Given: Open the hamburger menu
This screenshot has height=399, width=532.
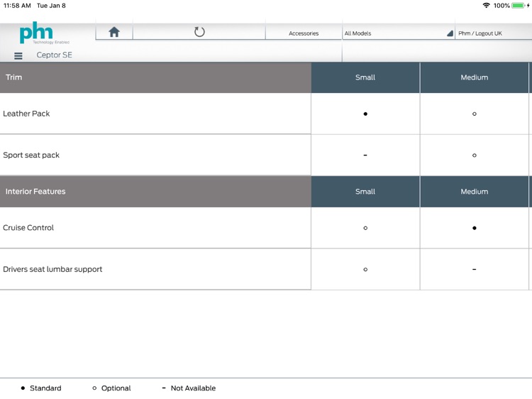Looking at the screenshot, I should (18, 55).
